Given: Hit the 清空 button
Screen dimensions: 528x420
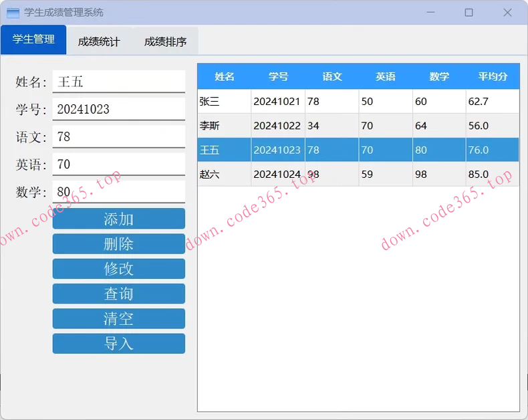Looking at the screenshot, I should tap(118, 318).
